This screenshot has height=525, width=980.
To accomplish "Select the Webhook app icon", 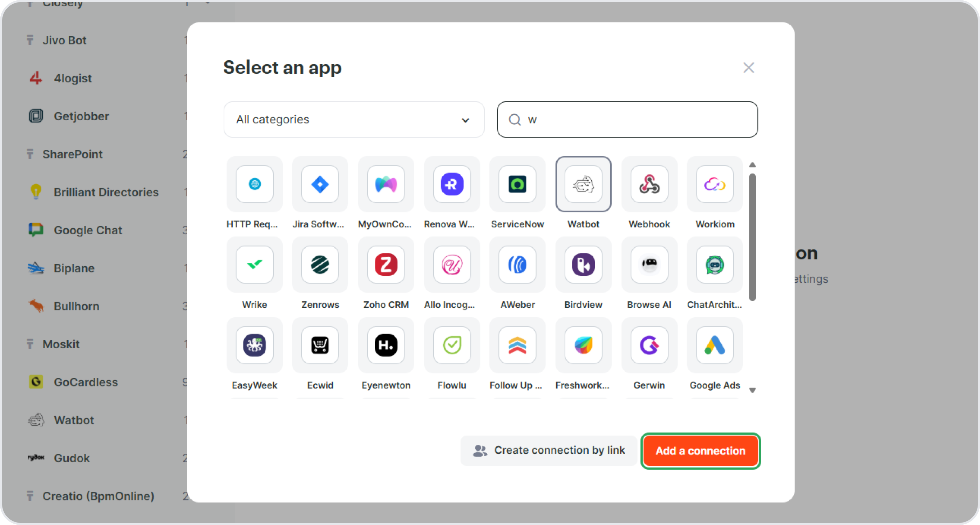I will tap(649, 184).
